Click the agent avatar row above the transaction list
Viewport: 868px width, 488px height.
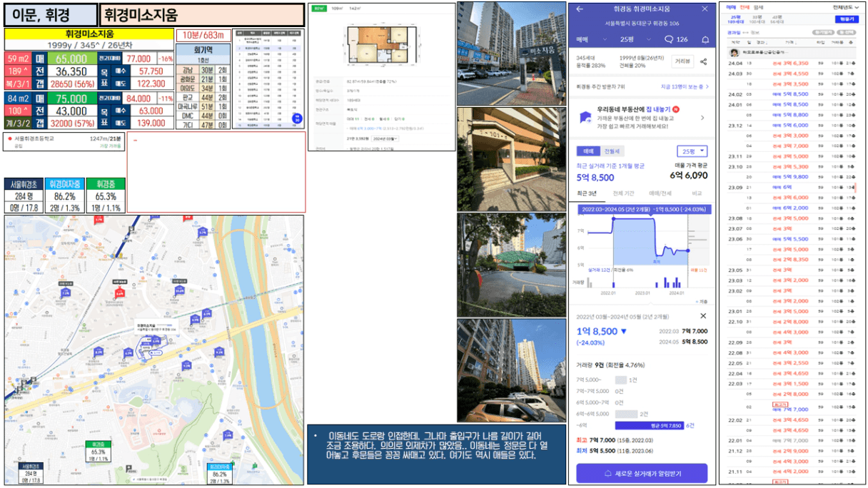click(791, 53)
